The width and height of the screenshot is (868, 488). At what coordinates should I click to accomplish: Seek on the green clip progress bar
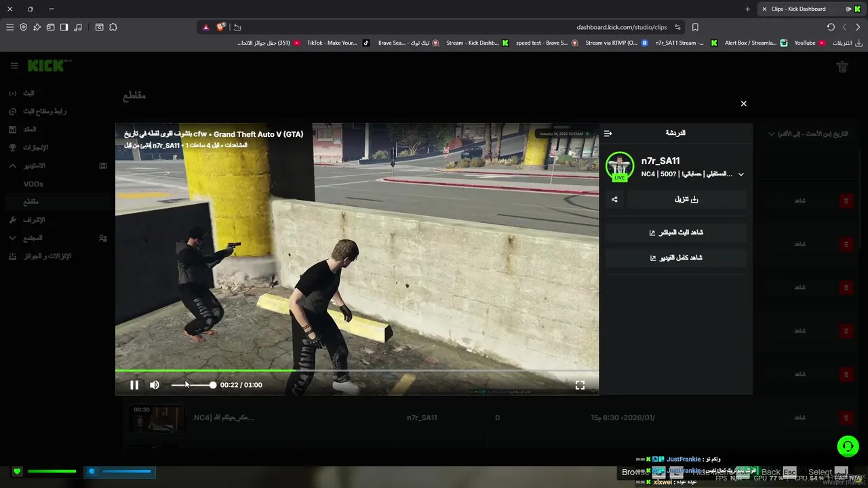coord(357,371)
